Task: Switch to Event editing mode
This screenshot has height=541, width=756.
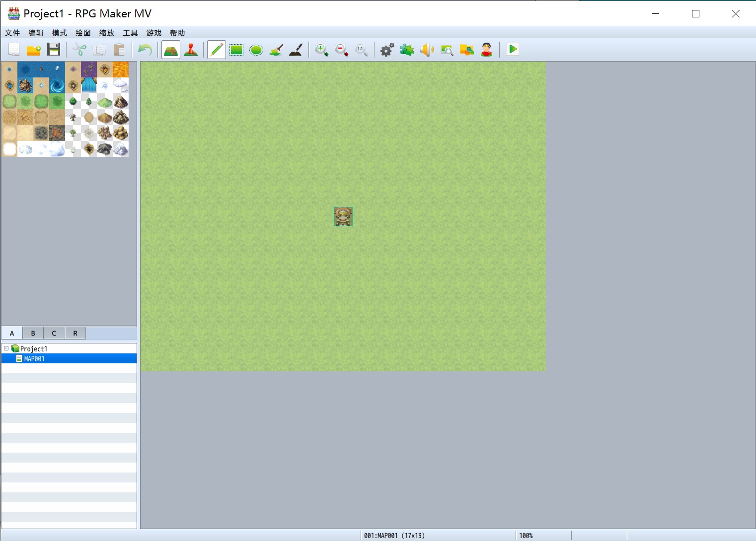Action: click(x=191, y=50)
